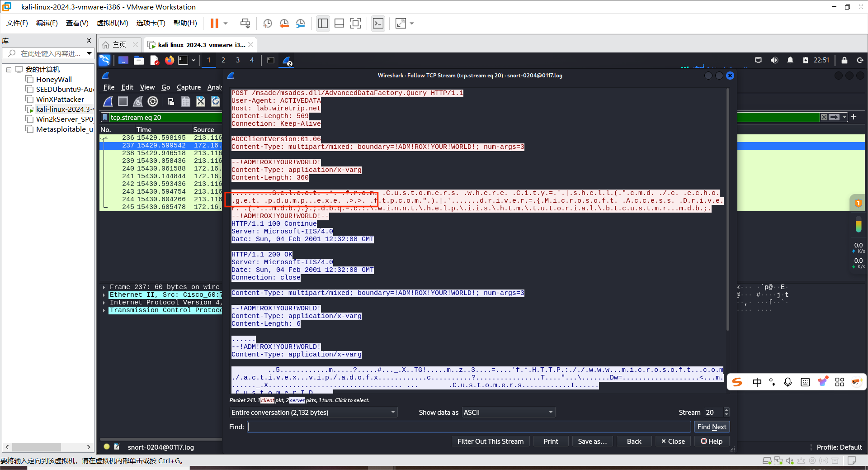
Task: Click the Wireshark taskbar icon with badge 2
Action: pos(287,61)
